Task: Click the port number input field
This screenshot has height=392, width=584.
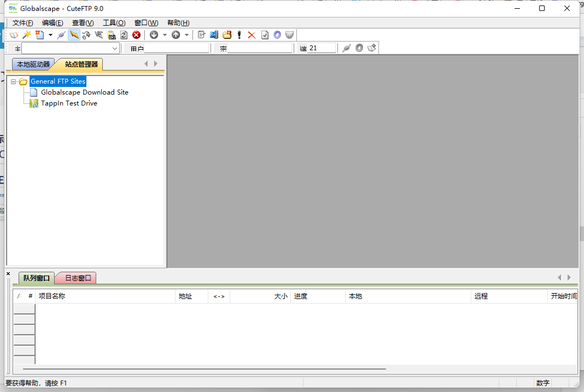Action: point(322,49)
